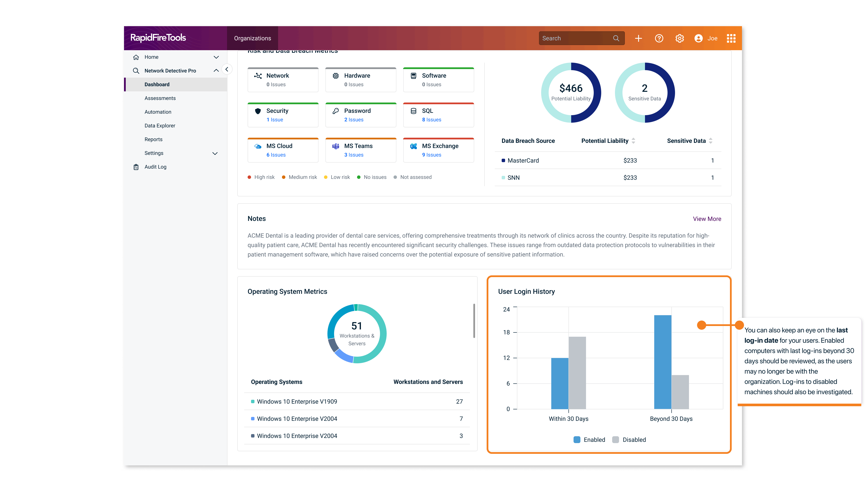Switch to the Organizations menu
This screenshot has height=504, width=866.
252,38
